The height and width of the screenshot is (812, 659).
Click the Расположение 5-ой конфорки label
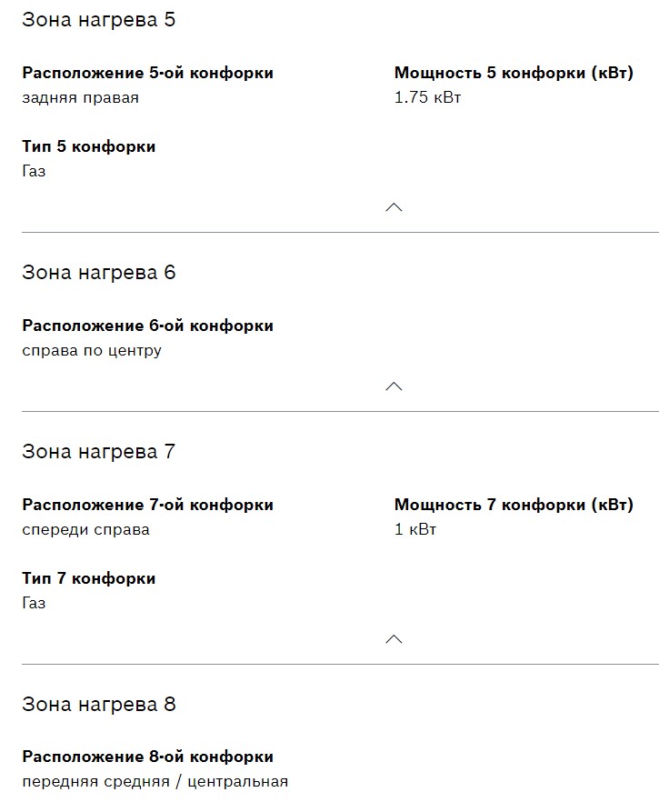coord(147,73)
